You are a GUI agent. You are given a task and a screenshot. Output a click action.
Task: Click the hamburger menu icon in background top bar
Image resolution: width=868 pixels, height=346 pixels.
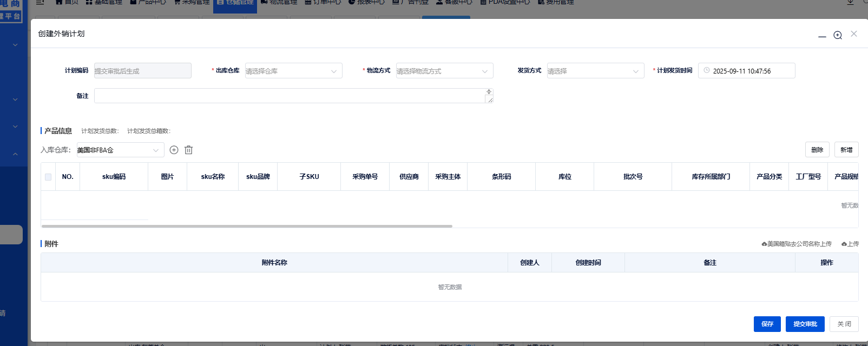pos(40,2)
